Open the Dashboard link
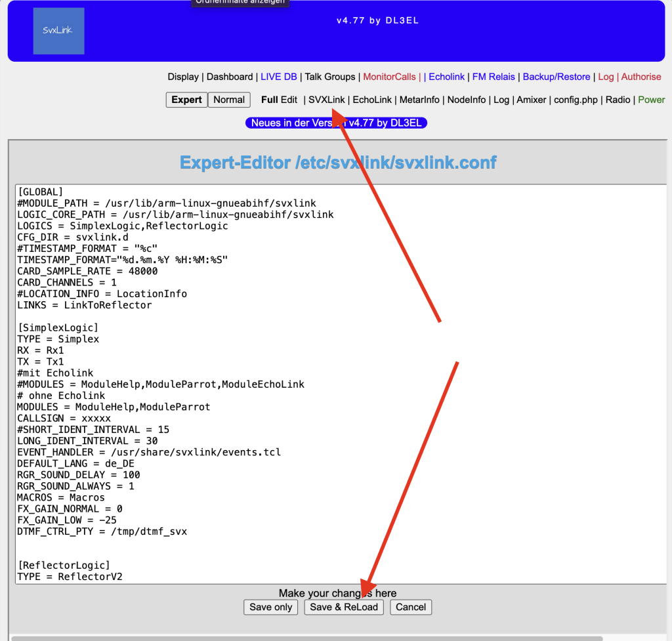The image size is (672, 641). 230,77
